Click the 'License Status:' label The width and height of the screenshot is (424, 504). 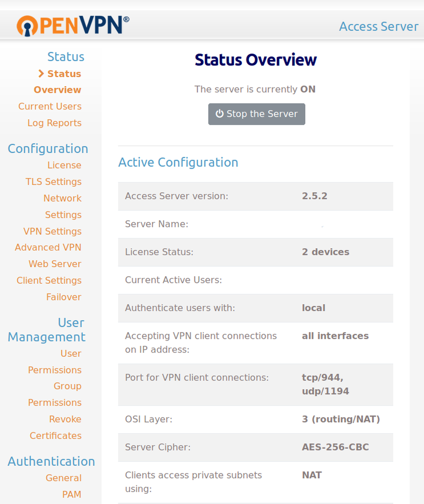click(x=159, y=252)
